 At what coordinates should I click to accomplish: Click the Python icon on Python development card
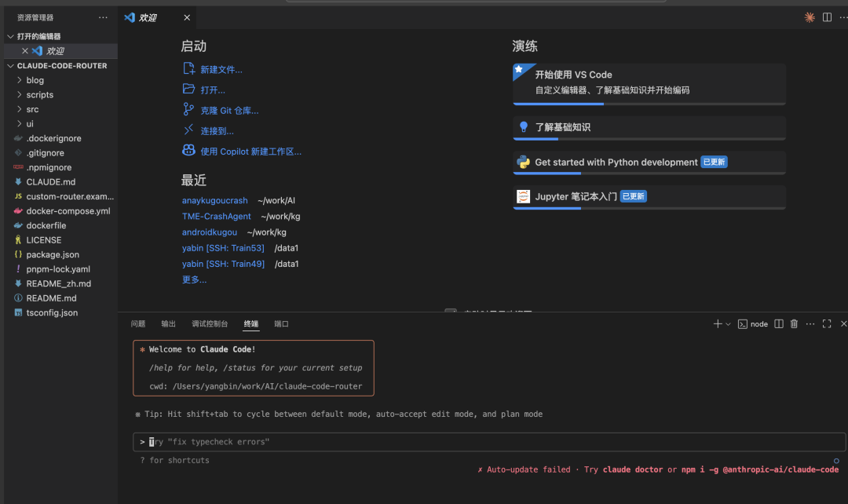(523, 162)
